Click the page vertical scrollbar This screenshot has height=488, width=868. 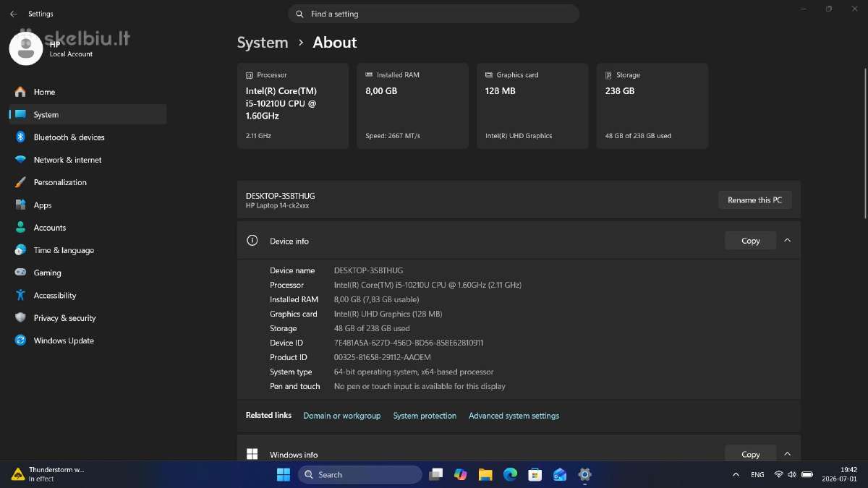[x=865, y=144]
